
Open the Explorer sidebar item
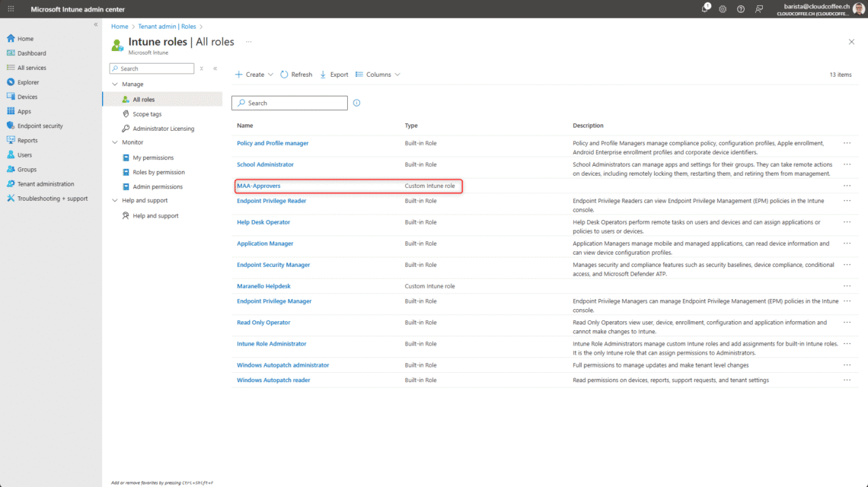(32, 81)
